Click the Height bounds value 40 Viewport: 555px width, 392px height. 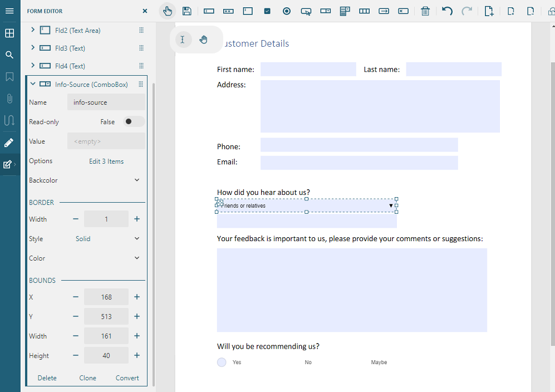point(106,355)
